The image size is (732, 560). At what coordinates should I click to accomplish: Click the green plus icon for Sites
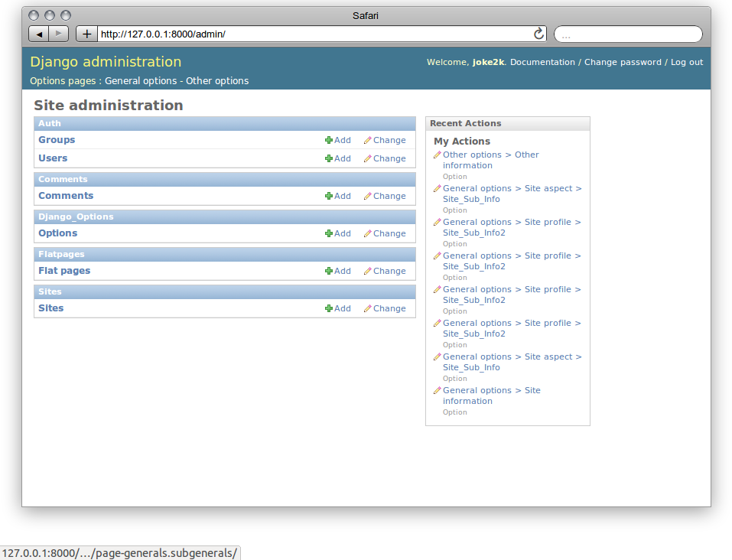tap(329, 308)
